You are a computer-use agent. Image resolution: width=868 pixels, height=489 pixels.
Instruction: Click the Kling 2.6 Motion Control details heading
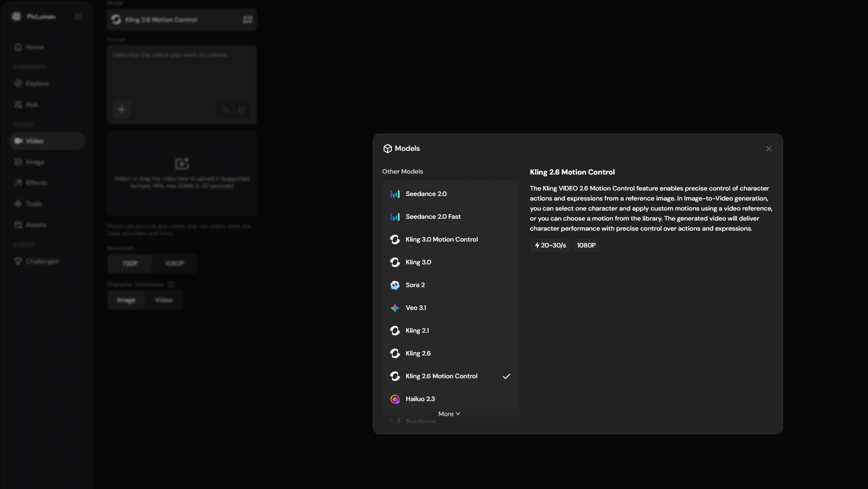(x=572, y=172)
